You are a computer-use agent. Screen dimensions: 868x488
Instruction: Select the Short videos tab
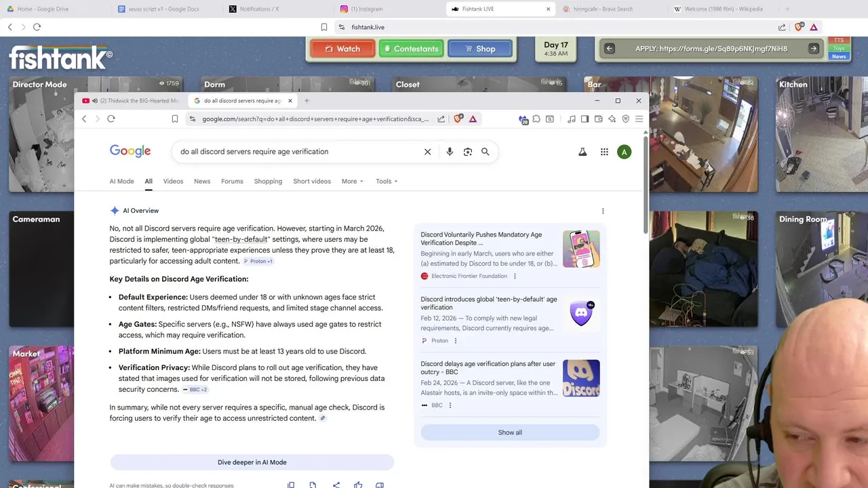[312, 181]
